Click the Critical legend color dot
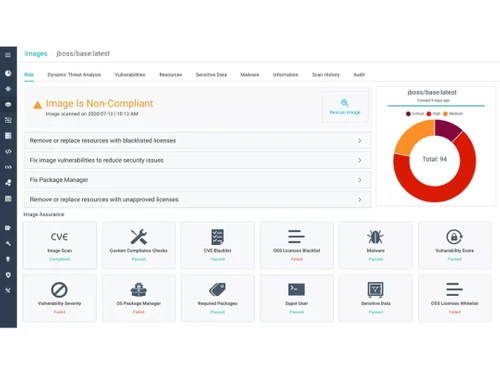Viewport: 500px width, 375px height. click(x=408, y=114)
